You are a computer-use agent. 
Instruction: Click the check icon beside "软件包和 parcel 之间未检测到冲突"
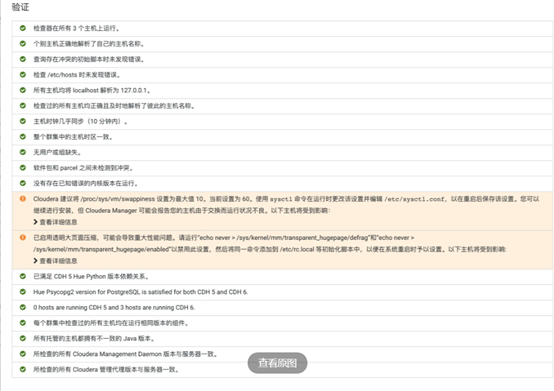click(x=23, y=167)
